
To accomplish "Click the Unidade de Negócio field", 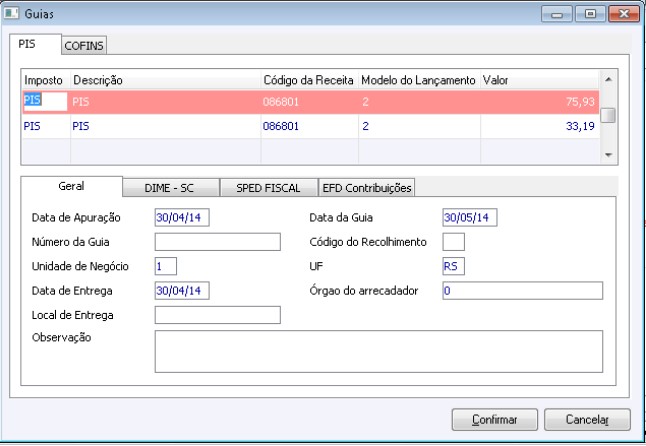I will [166, 266].
